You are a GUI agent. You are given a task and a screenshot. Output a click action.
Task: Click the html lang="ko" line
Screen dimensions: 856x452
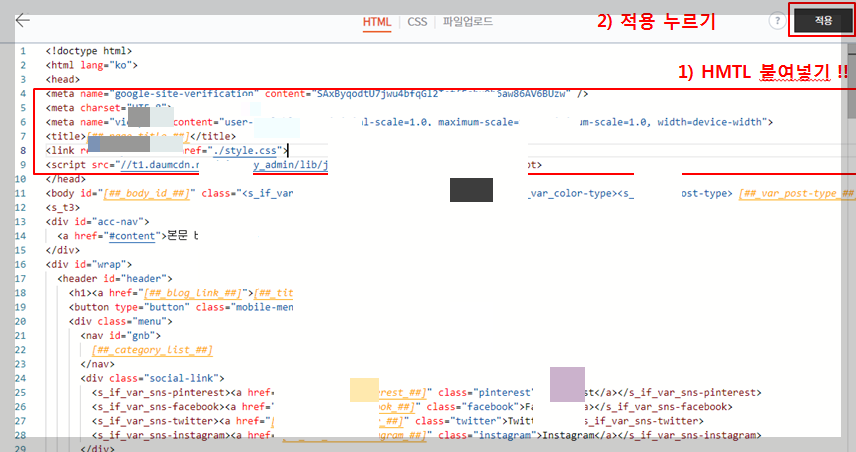92,65
